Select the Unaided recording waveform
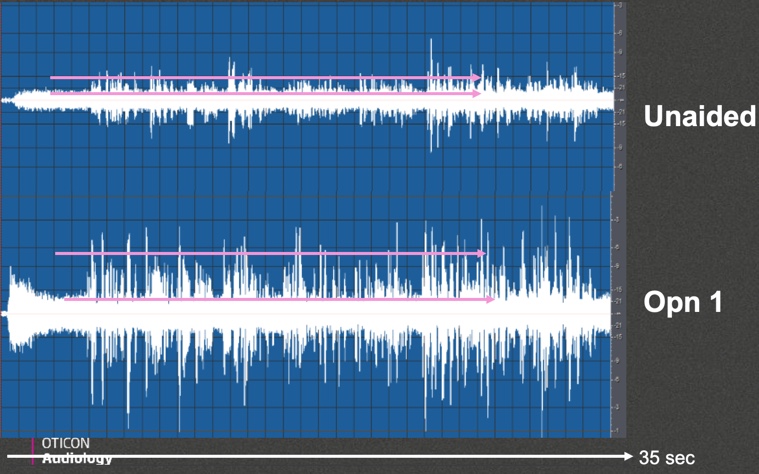This screenshot has width=759, height=474. click(307, 97)
